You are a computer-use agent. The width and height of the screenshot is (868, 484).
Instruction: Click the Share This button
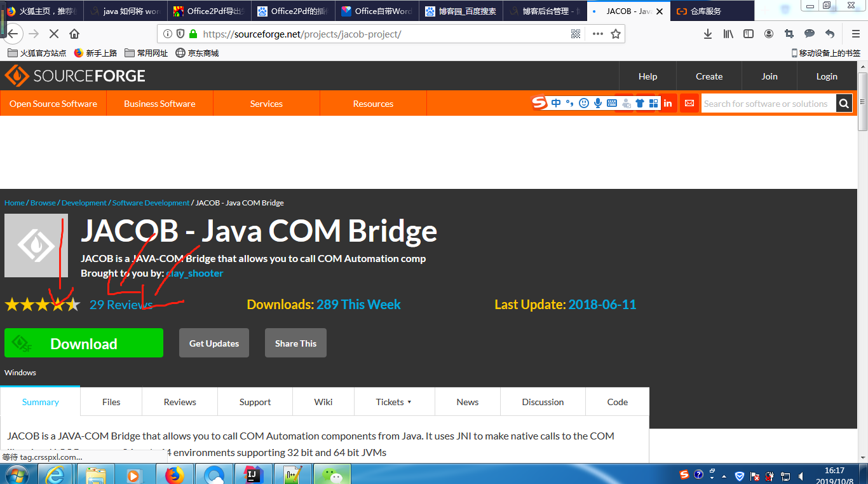coord(295,343)
